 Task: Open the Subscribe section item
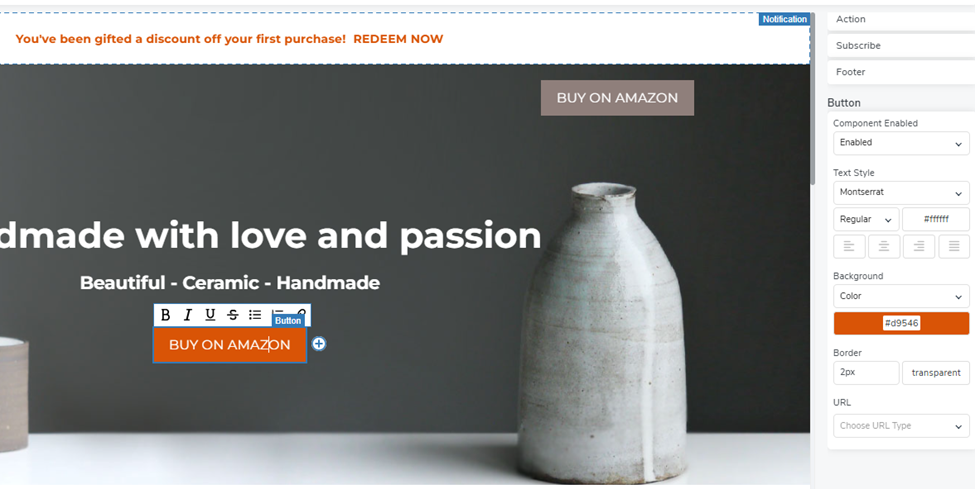[x=901, y=45]
